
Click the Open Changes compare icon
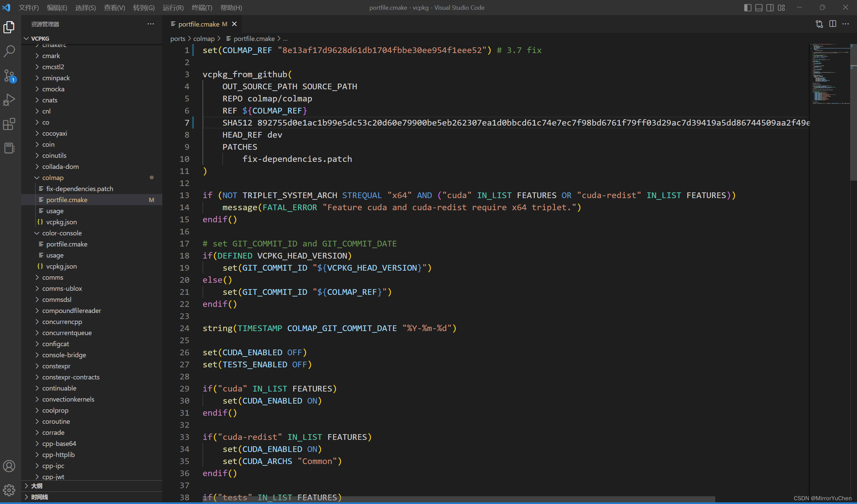click(819, 24)
